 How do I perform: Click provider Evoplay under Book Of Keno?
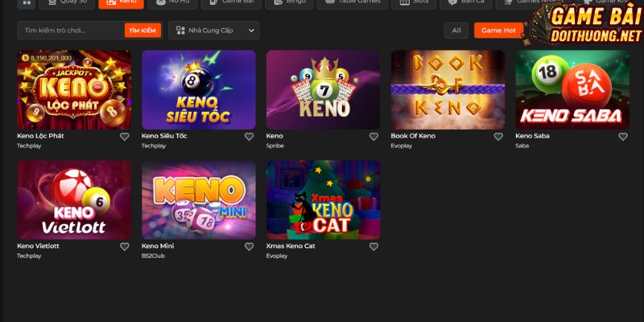point(401,146)
